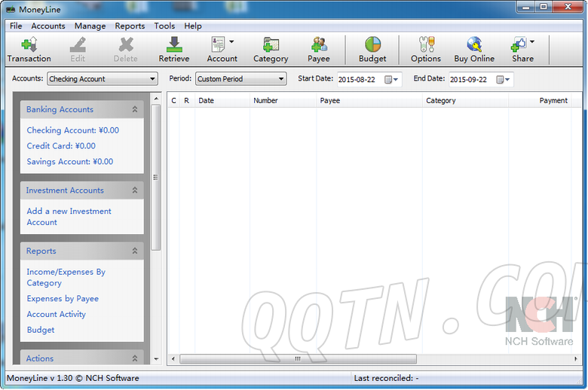Click the table scroll right arrow
Viewport: 588px width, 390px height.
(x=576, y=359)
